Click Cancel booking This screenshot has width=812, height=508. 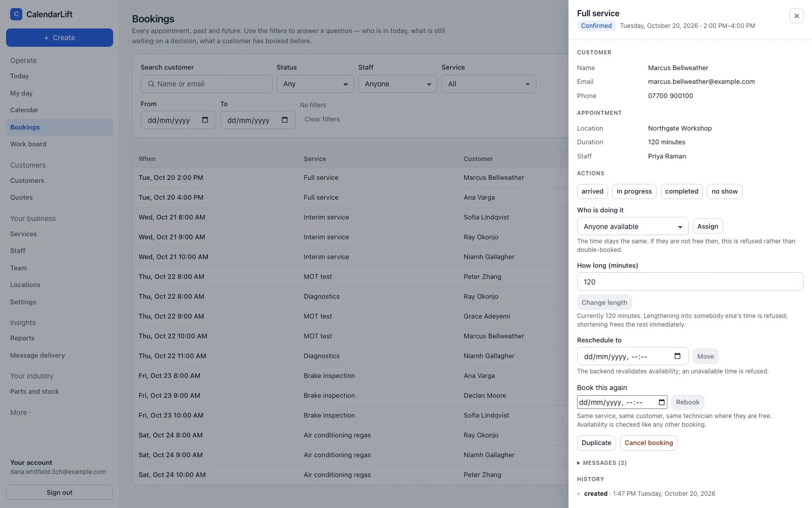(649, 443)
